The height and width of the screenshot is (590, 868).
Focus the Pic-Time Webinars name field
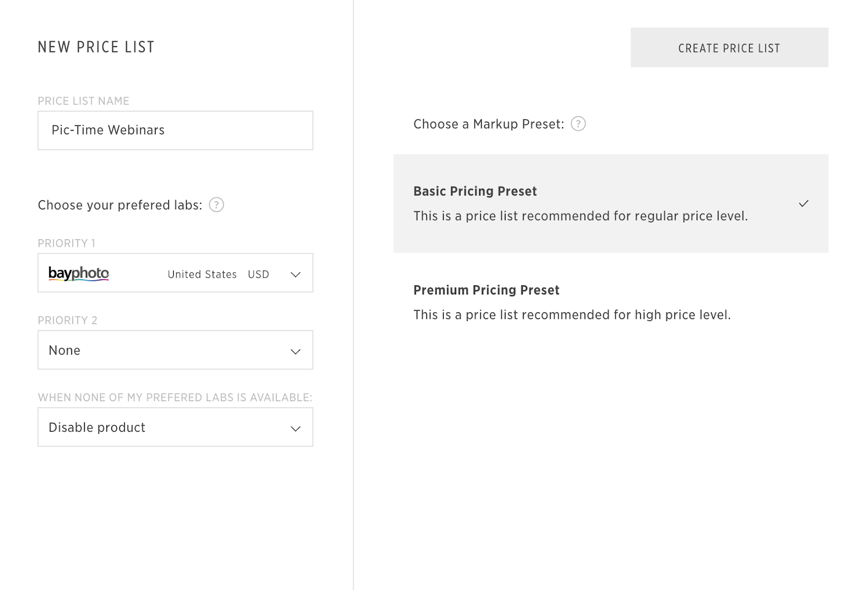pyautogui.click(x=175, y=131)
